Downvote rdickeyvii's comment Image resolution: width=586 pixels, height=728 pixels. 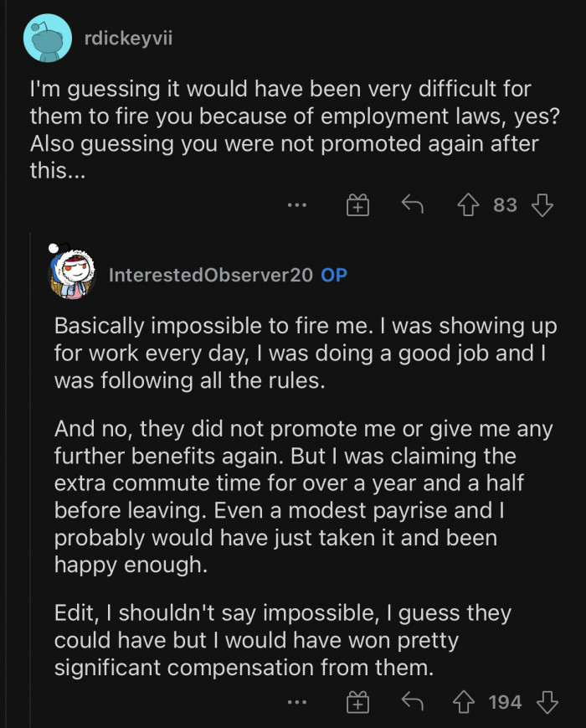click(541, 204)
